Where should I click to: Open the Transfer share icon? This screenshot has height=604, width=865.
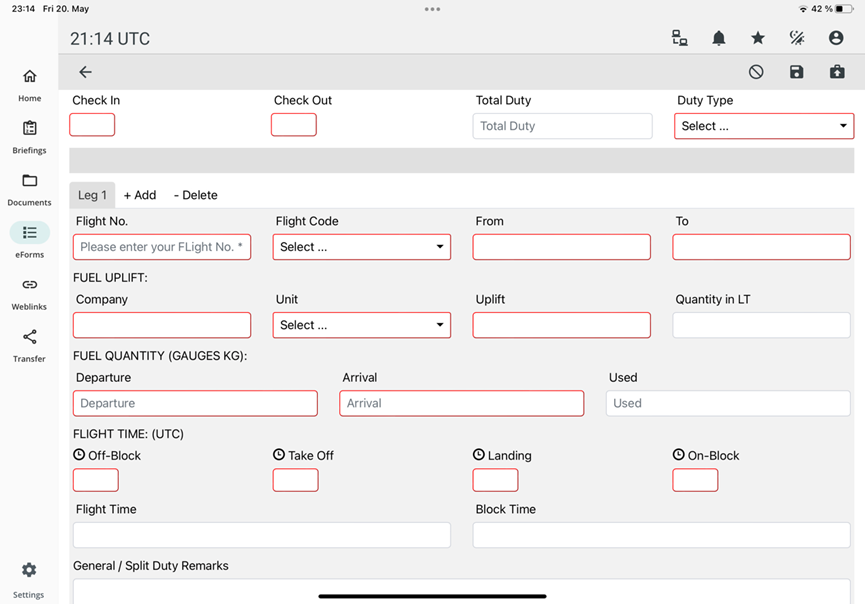click(30, 336)
